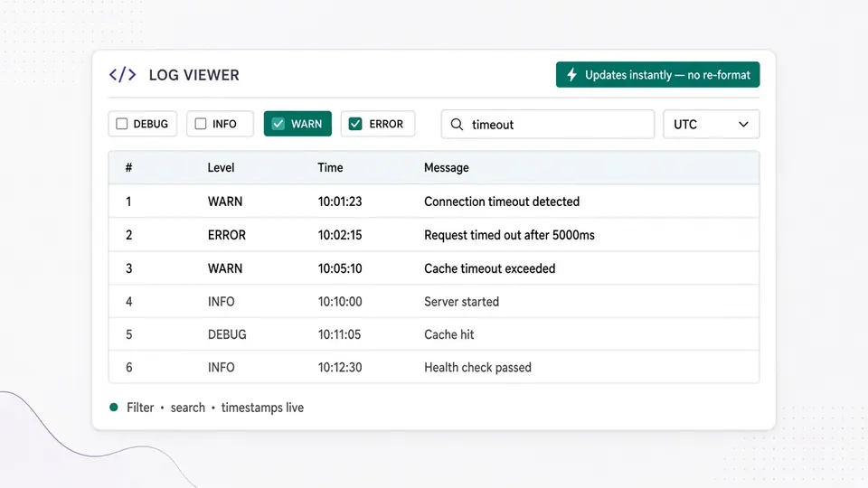Enable the INFO level checkbox

tap(201, 124)
